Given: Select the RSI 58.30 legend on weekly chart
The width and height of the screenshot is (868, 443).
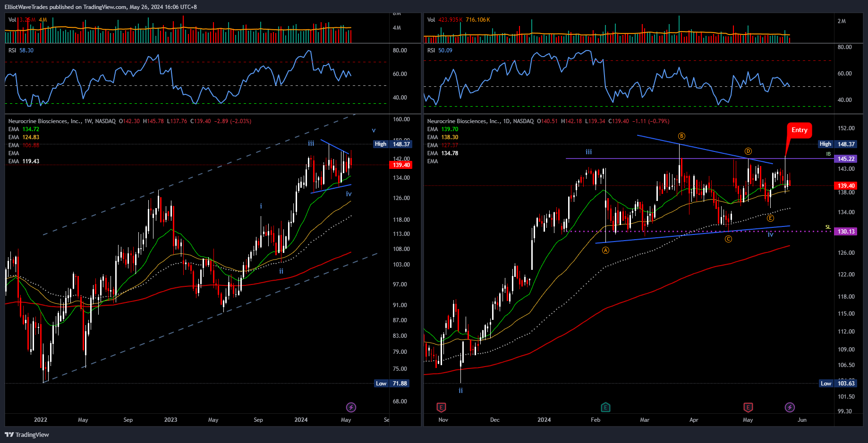Looking at the screenshot, I should pos(21,50).
